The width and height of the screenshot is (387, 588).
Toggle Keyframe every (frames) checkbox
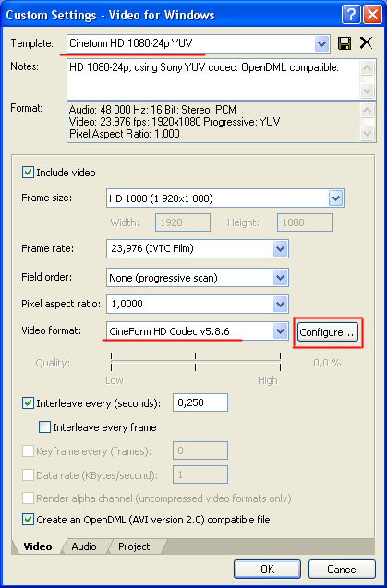pyautogui.click(x=28, y=451)
